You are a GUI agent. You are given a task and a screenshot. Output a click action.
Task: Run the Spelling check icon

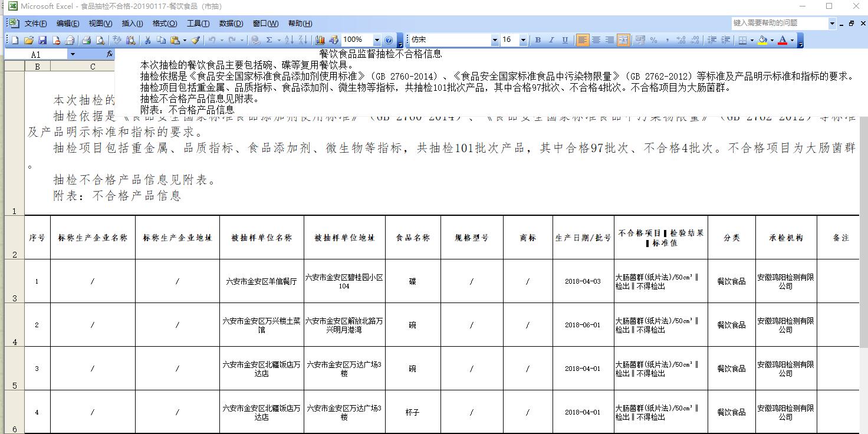point(117,40)
